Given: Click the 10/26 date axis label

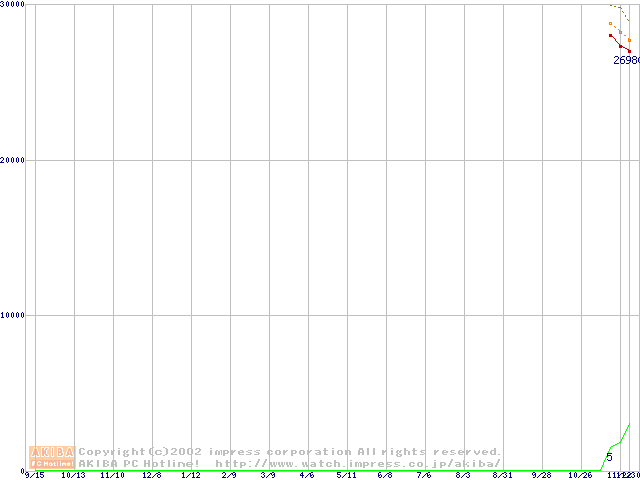Looking at the screenshot, I should click(579, 475).
